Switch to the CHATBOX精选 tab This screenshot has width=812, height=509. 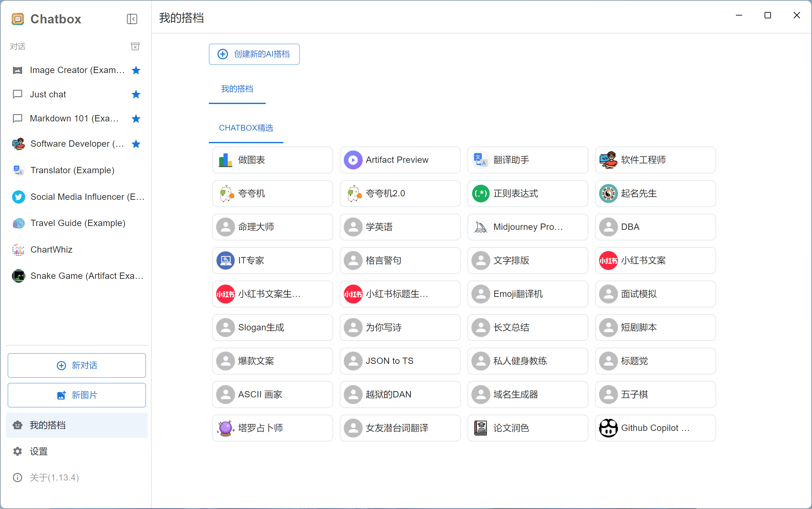coord(246,128)
